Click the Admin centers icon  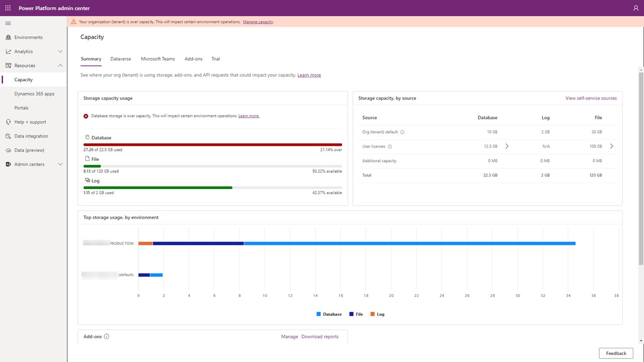point(8,164)
